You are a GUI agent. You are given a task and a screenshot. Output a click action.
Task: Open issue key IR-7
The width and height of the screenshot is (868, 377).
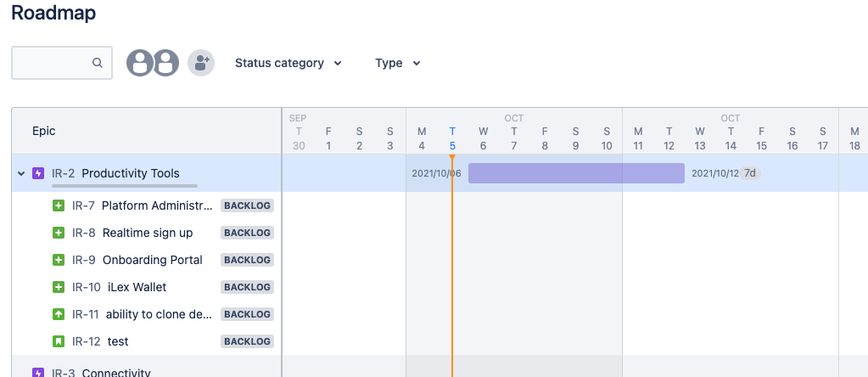click(84, 206)
